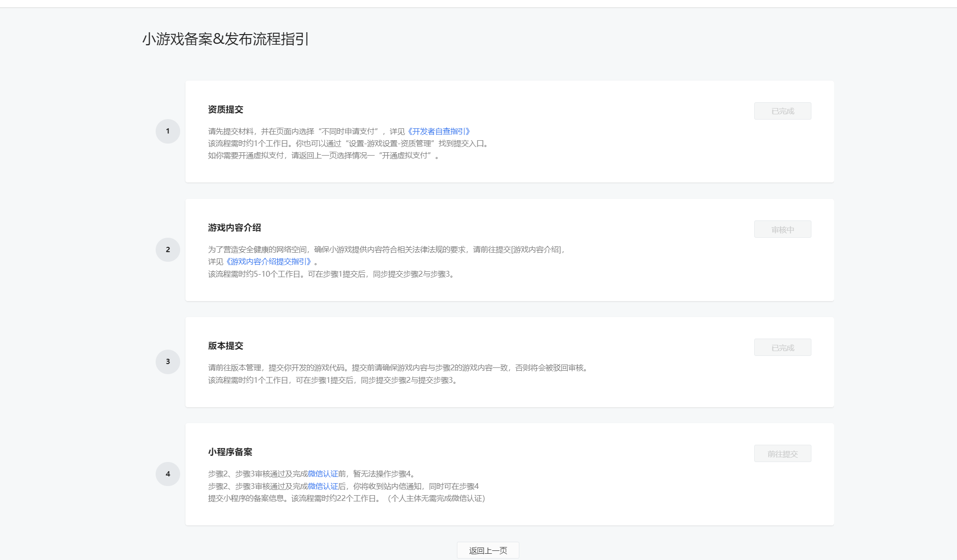Viewport: 957px width, 560px height.
Task: Click the 资质提交 step heading
Action: coord(225,110)
